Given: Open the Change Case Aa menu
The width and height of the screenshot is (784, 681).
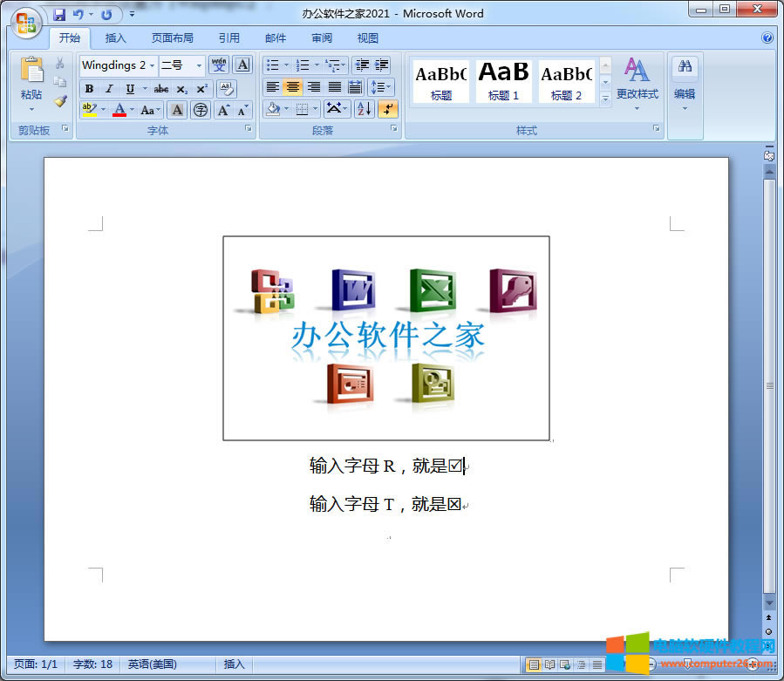Looking at the screenshot, I should [149, 110].
